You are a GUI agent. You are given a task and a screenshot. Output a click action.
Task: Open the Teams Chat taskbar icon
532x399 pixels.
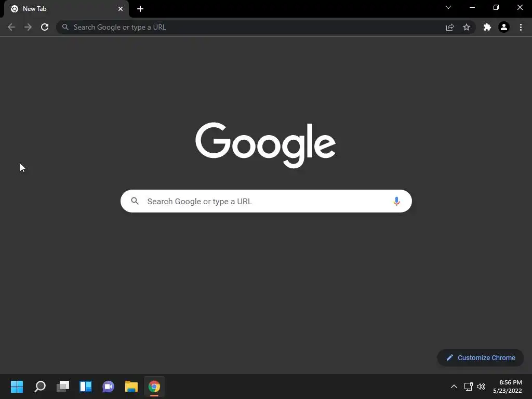[x=108, y=387]
